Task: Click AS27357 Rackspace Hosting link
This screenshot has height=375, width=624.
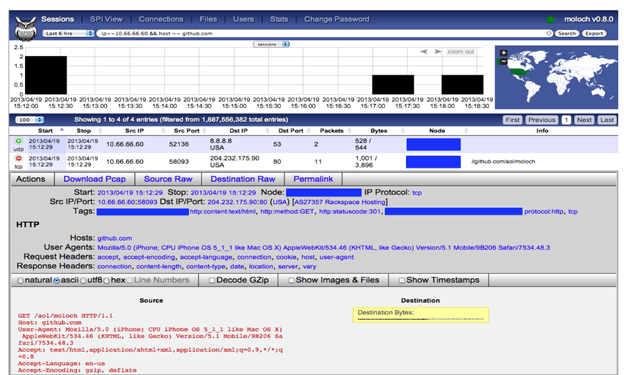Action: [340, 202]
